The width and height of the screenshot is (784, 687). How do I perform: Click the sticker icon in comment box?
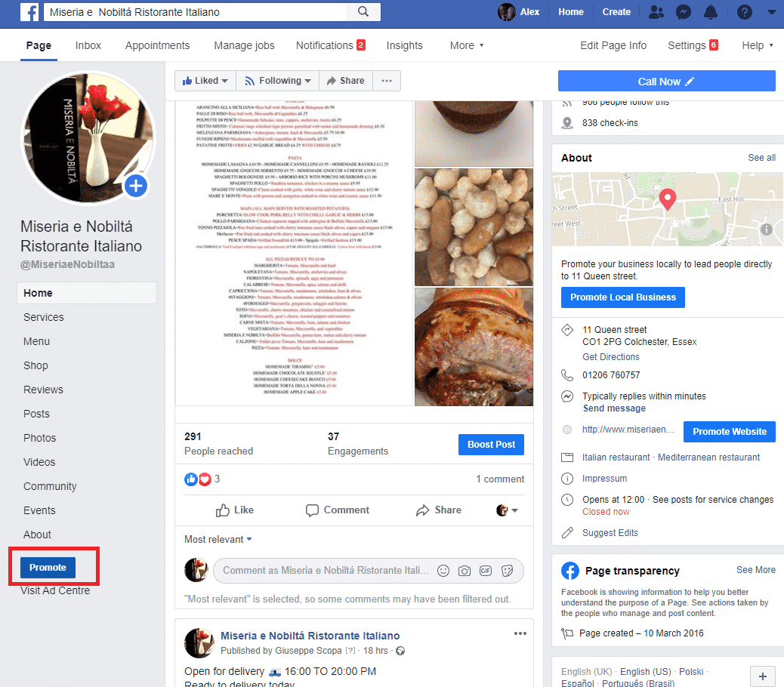click(x=507, y=571)
